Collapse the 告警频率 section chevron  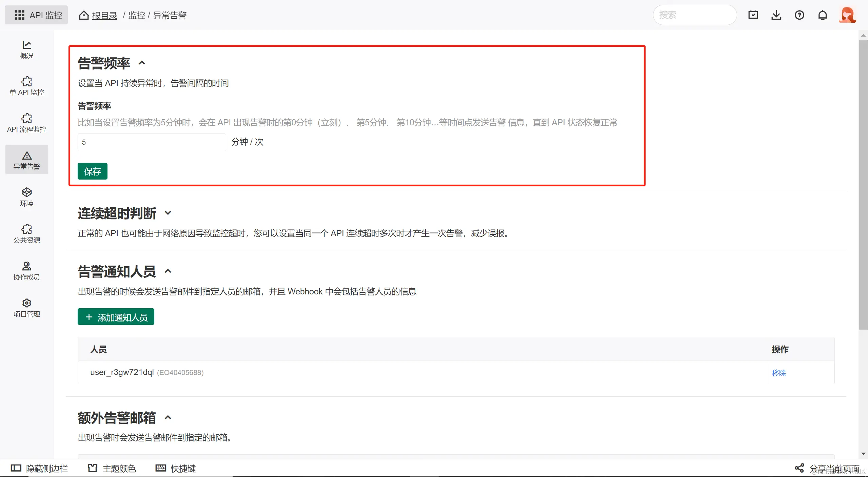pos(142,63)
